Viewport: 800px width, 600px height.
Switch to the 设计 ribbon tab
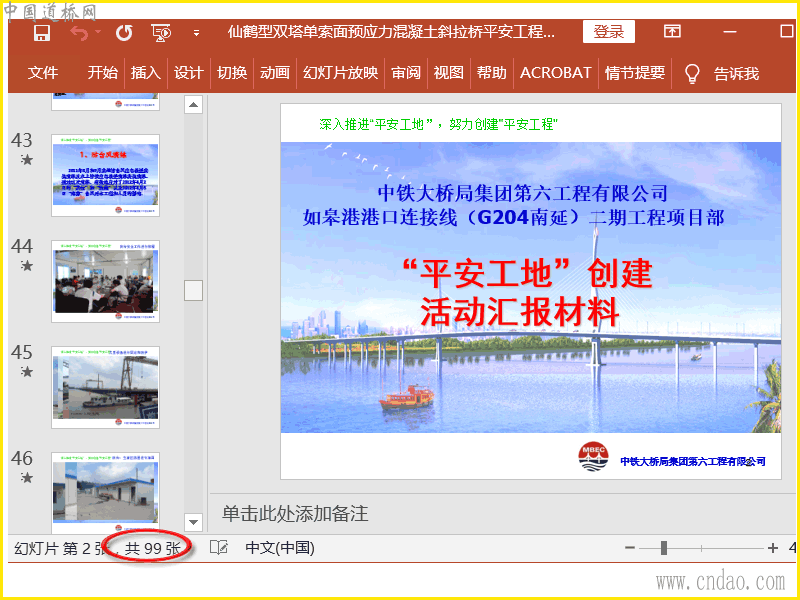point(189,73)
